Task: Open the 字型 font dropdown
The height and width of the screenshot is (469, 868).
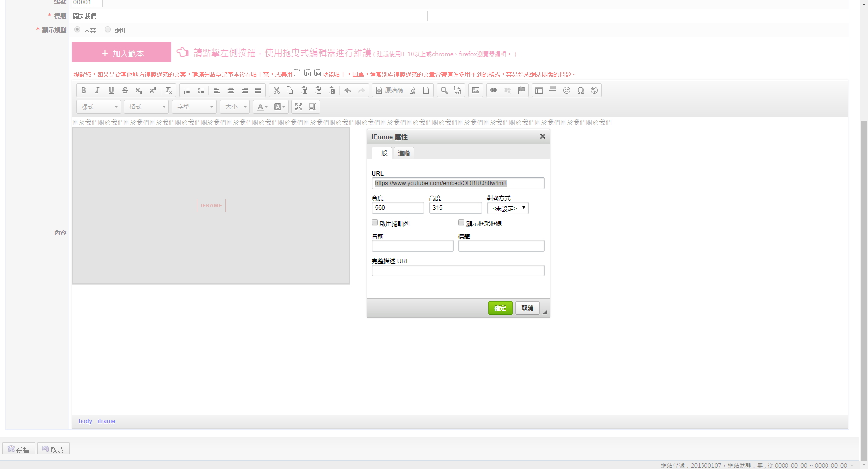Action: click(195, 107)
